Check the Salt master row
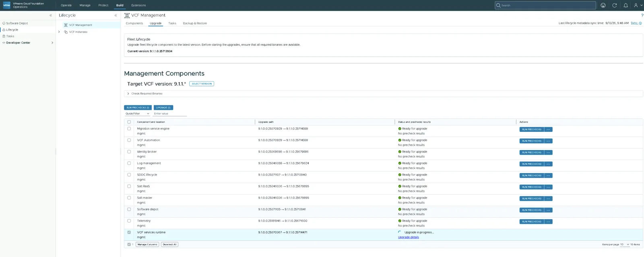 (x=129, y=198)
